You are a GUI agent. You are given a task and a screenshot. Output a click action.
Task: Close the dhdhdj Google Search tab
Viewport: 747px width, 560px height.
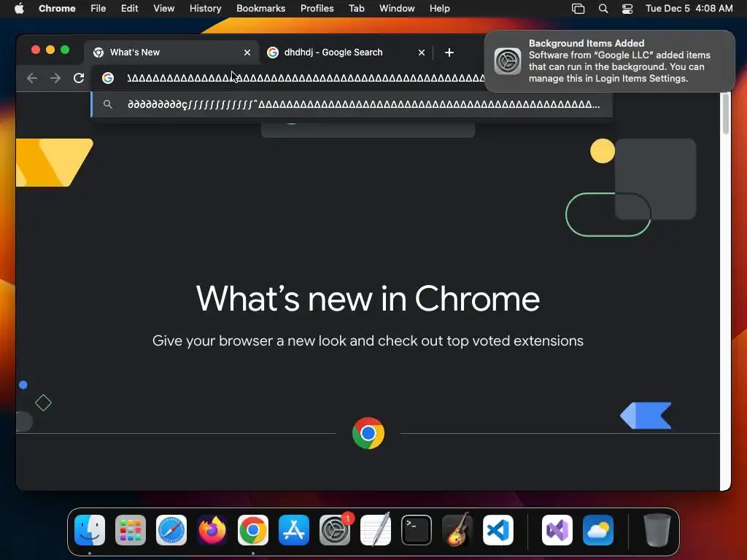click(x=422, y=52)
